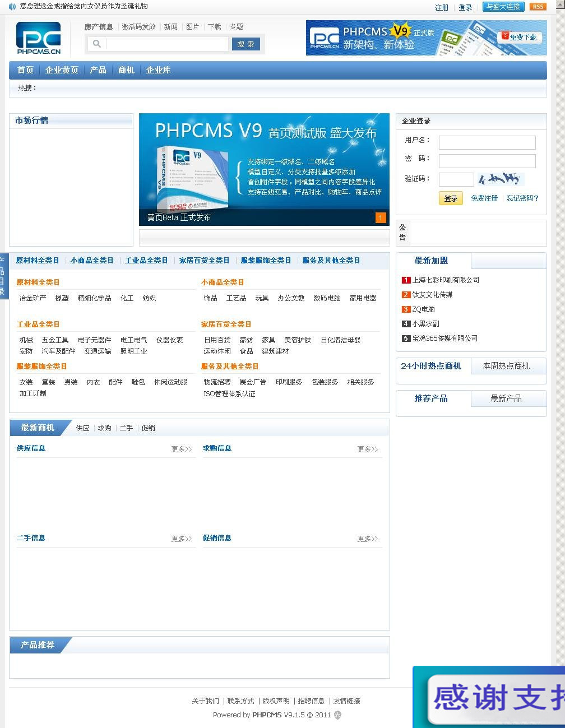Viewport: 565px width, 728px height.
Task: Switch to 服装服饰全类目 category tab
Action: [x=266, y=261]
